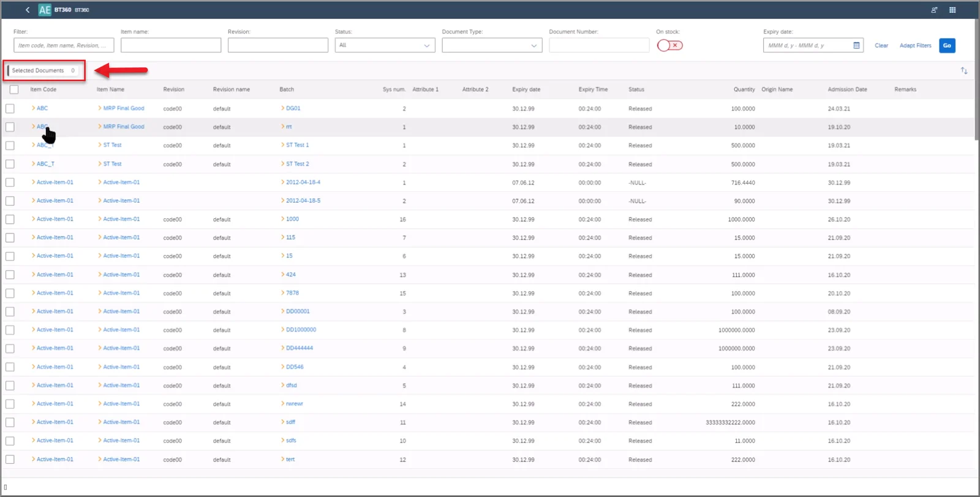Tick the checkbox for batch 2012-04-18-4
Image resolution: width=980 pixels, height=497 pixels.
[10, 182]
